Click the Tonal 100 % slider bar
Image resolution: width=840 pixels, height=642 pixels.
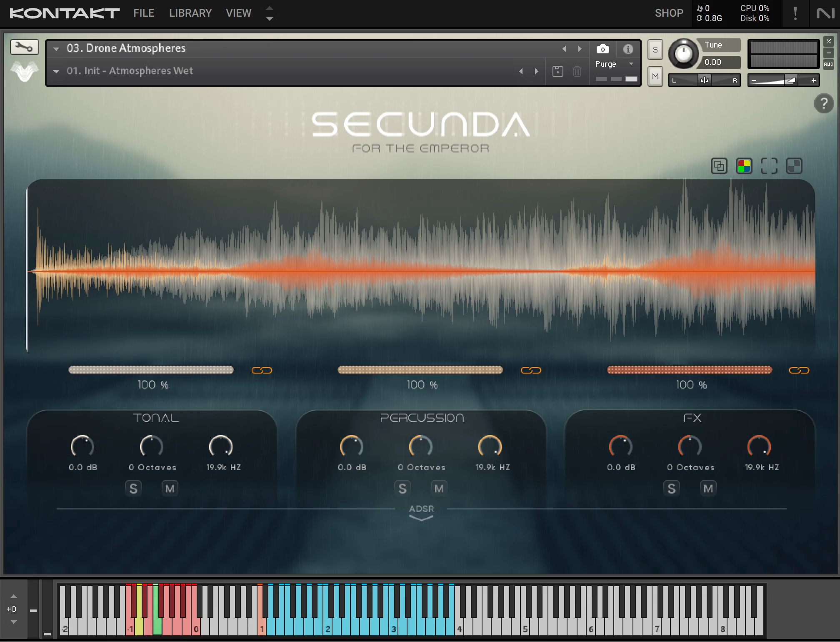(151, 370)
